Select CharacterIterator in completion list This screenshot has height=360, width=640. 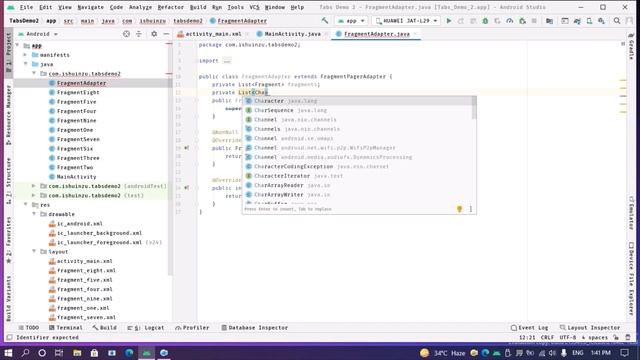click(357, 176)
